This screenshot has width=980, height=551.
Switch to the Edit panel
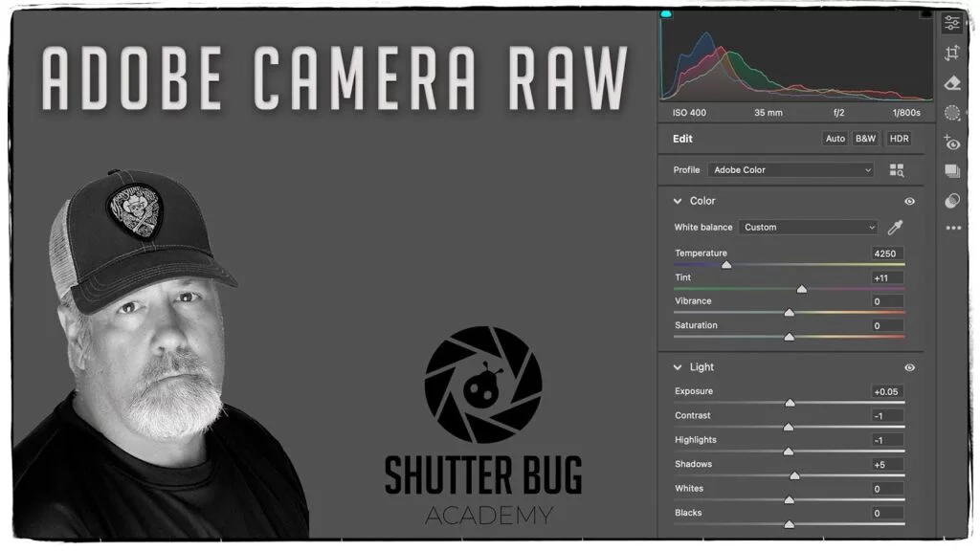(681, 138)
